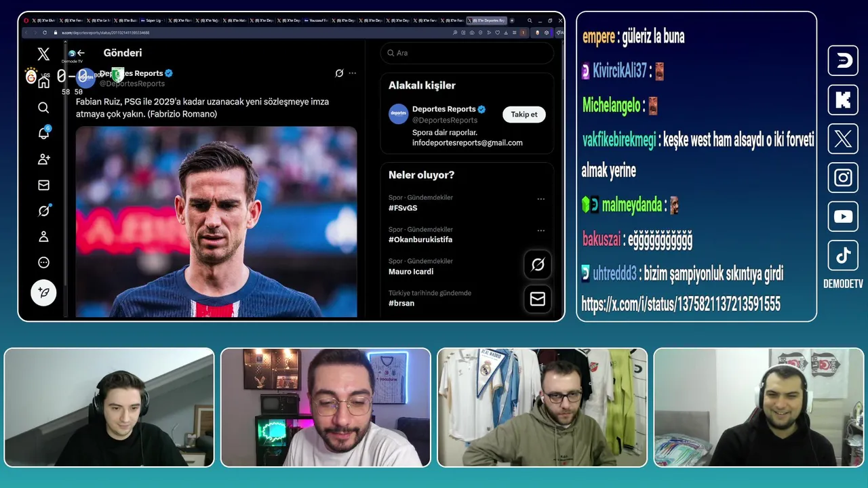Go to the X Home icon
868x488 pixels.
pyautogui.click(x=43, y=82)
